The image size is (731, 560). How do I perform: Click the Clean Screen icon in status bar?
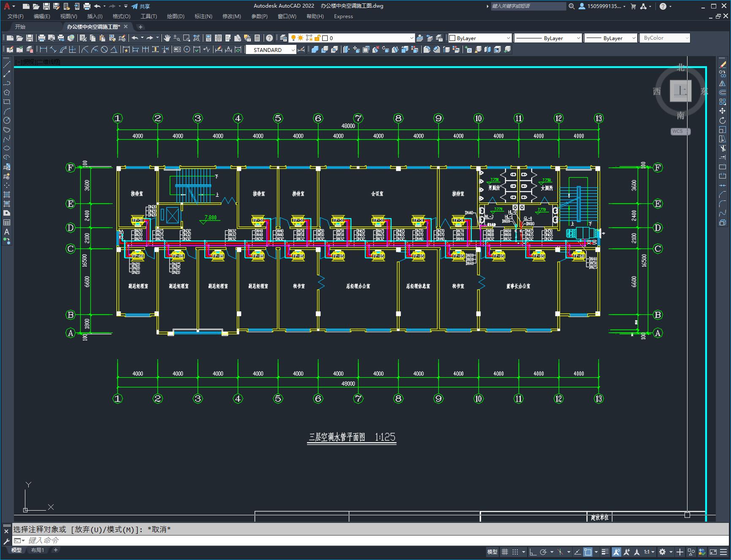[713, 552]
